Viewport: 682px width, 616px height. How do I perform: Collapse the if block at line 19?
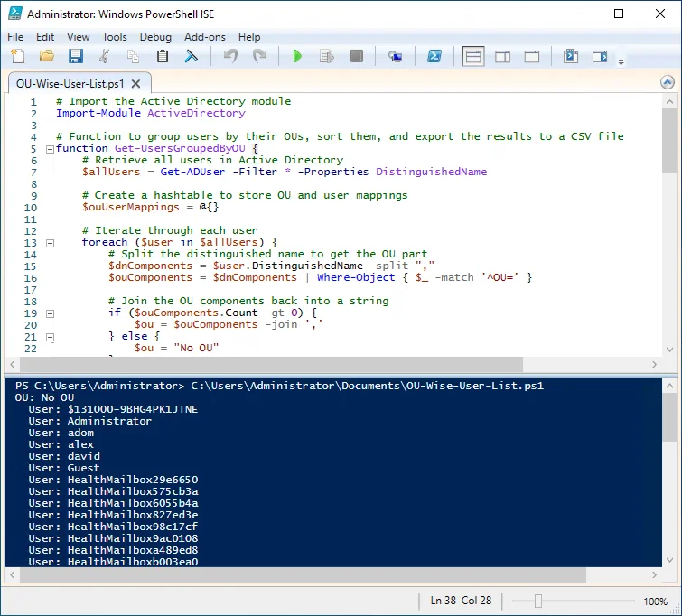click(x=50, y=313)
